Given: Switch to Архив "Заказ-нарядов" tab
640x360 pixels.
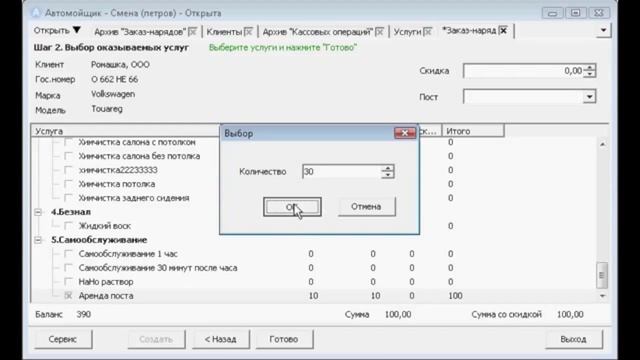Looking at the screenshot, I should [x=140, y=31].
